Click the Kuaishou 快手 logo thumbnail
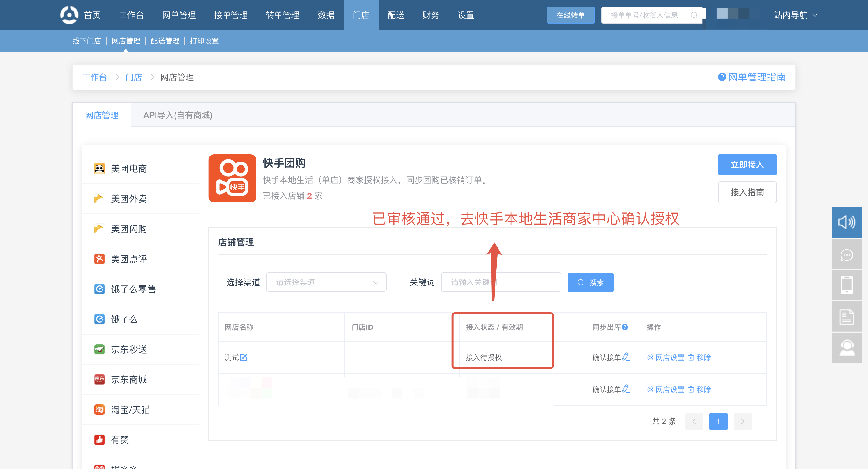 click(x=232, y=178)
